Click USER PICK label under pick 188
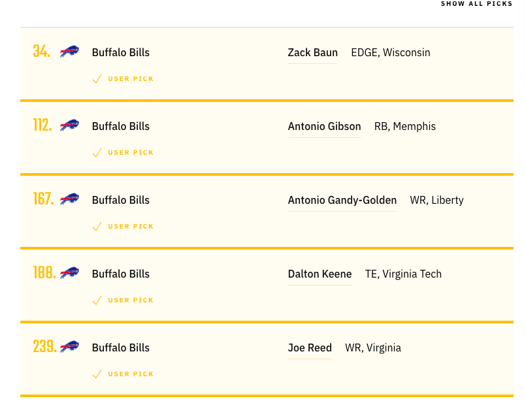Image resolution: width=526 pixels, height=420 pixels. point(131,300)
